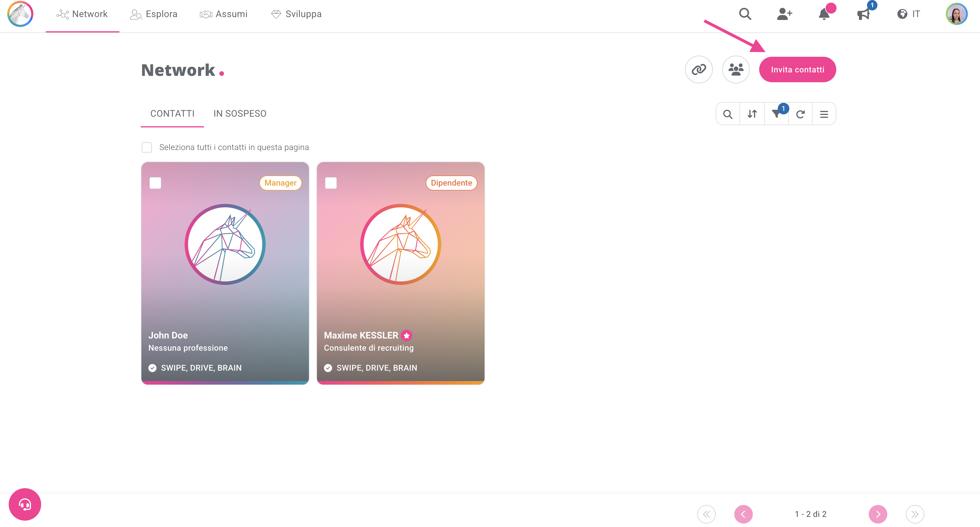Open the notifications bell

(824, 14)
